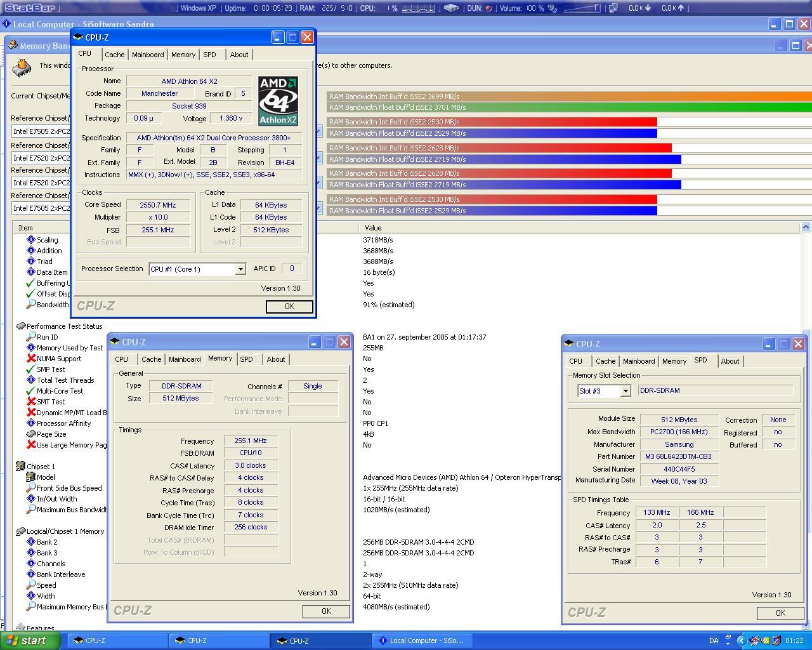Click OK in the CPU-Z SPD window
This screenshot has height=650, width=812.
point(780,613)
